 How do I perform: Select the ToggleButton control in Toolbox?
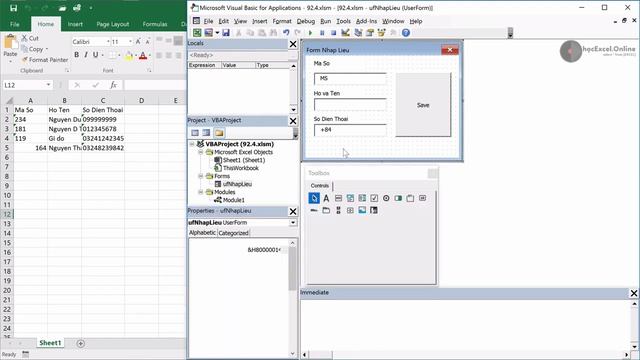(x=398, y=198)
